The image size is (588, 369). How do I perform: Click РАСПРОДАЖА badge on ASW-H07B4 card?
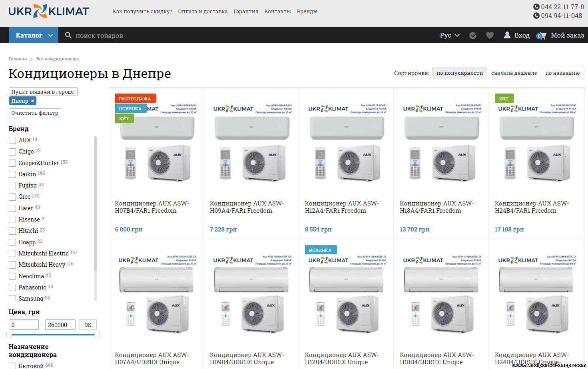click(136, 98)
